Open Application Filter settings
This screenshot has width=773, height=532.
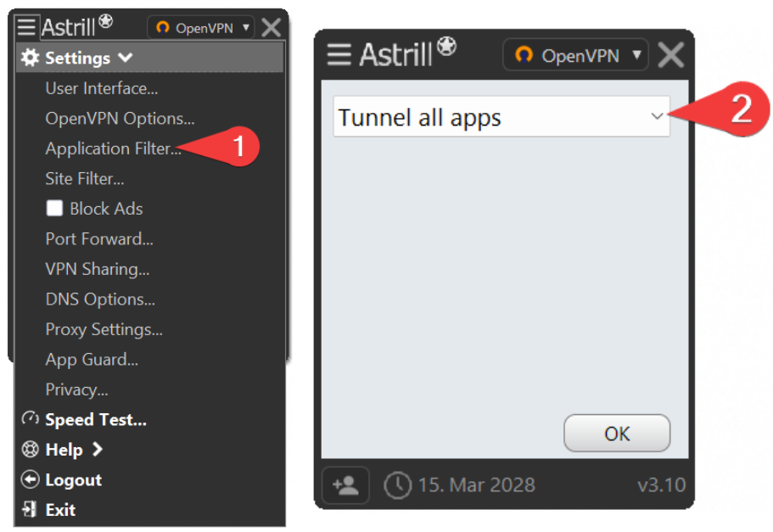click(113, 148)
